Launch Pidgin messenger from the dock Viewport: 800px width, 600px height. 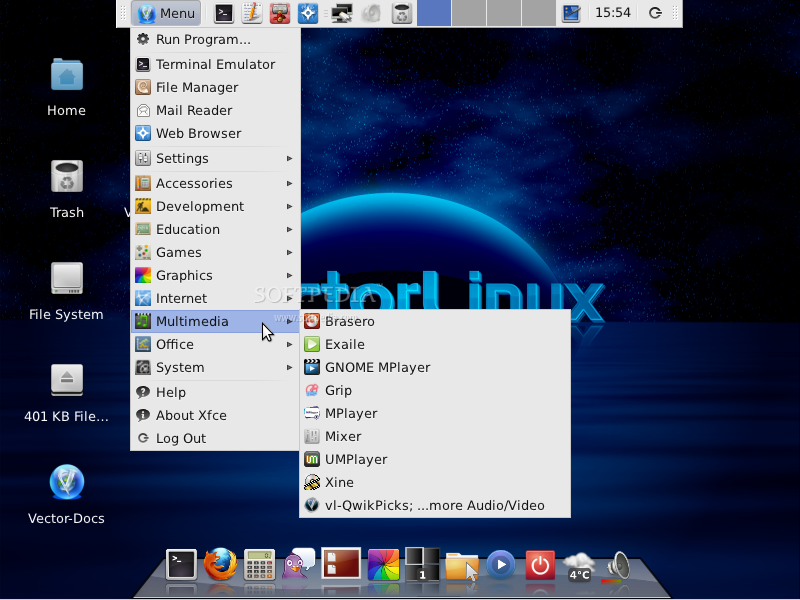pos(299,565)
